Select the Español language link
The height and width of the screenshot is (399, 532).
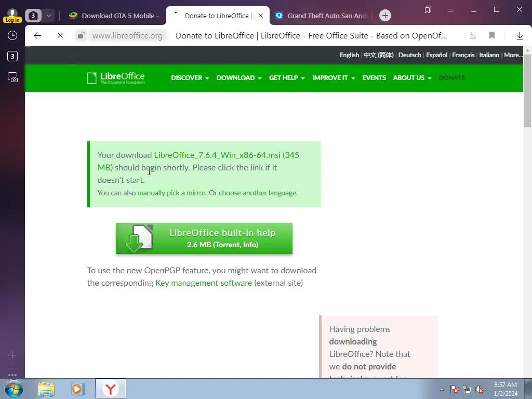click(x=436, y=55)
